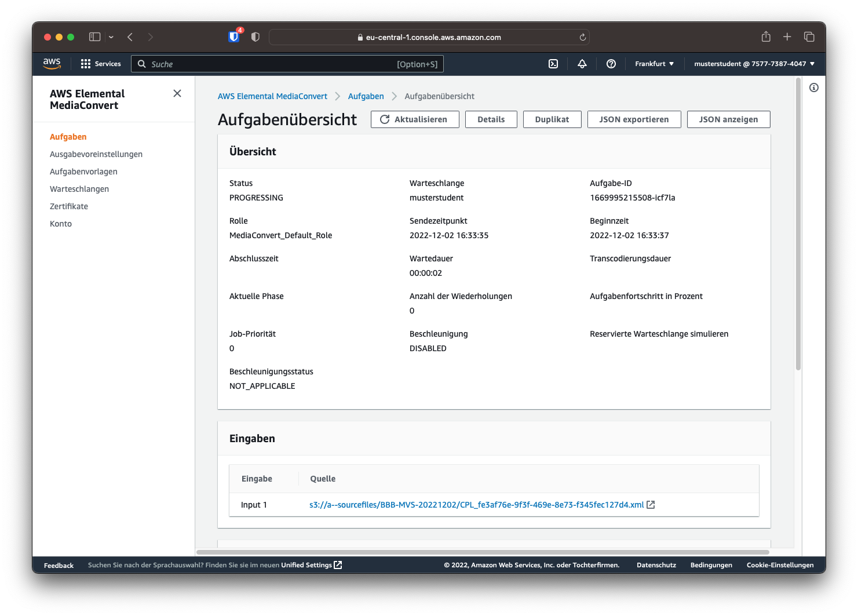
Task: Click the Eingabe column header
Action: [257, 479]
